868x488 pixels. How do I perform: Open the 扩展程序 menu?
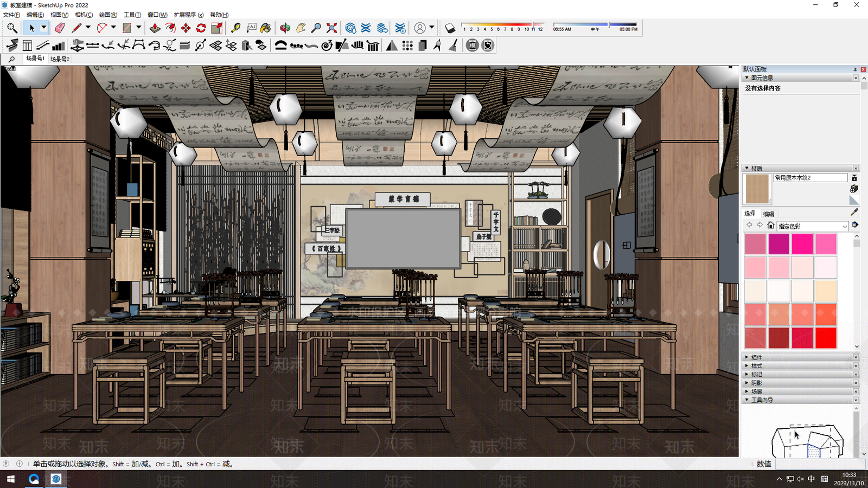[189, 15]
